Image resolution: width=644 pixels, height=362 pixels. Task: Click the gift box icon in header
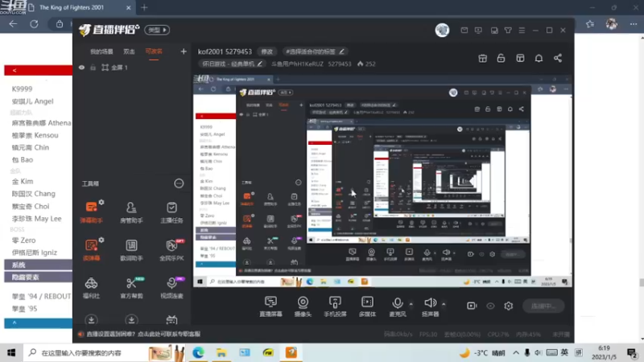pyautogui.click(x=482, y=58)
